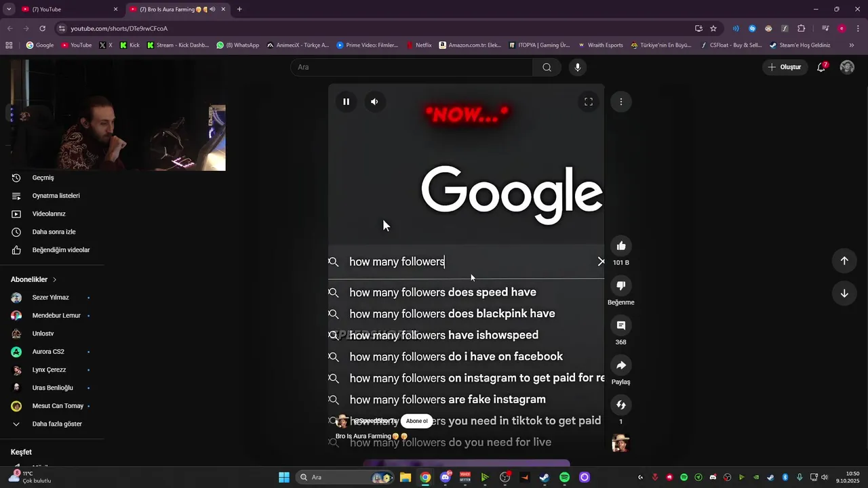Image resolution: width=868 pixels, height=488 pixels.
Task: Mute the Shorts video volume
Action: [x=374, y=102]
